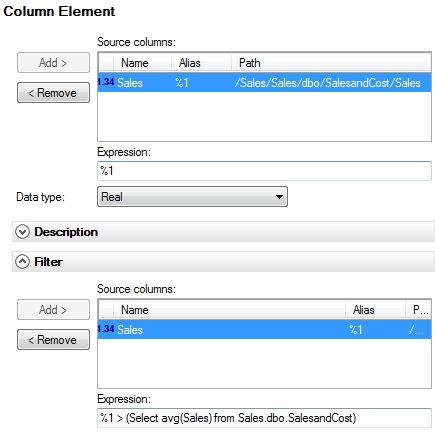
Task: Click the top < Remove button
Action: coord(53,92)
